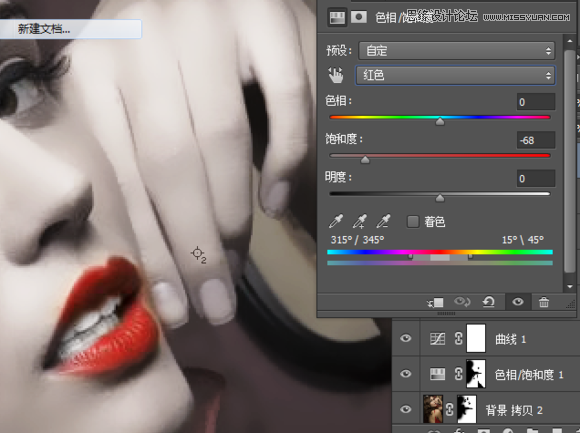
Task: View previous state of the adjustment
Action: (x=462, y=302)
